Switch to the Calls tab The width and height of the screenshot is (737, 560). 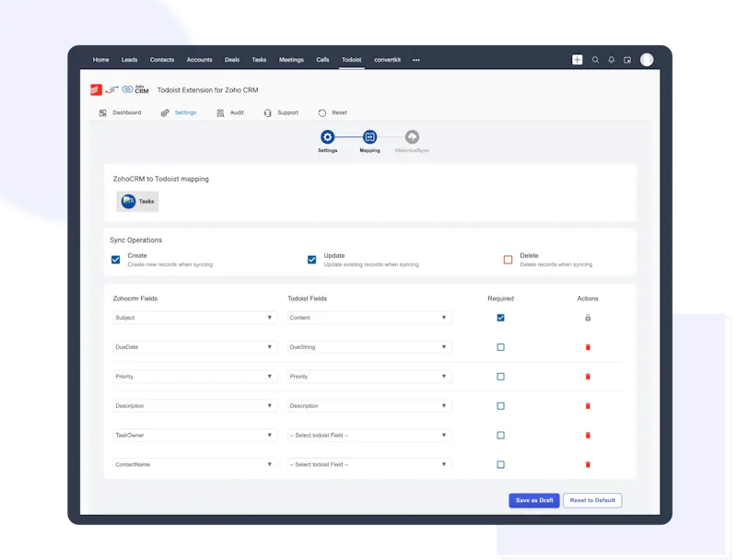(322, 60)
